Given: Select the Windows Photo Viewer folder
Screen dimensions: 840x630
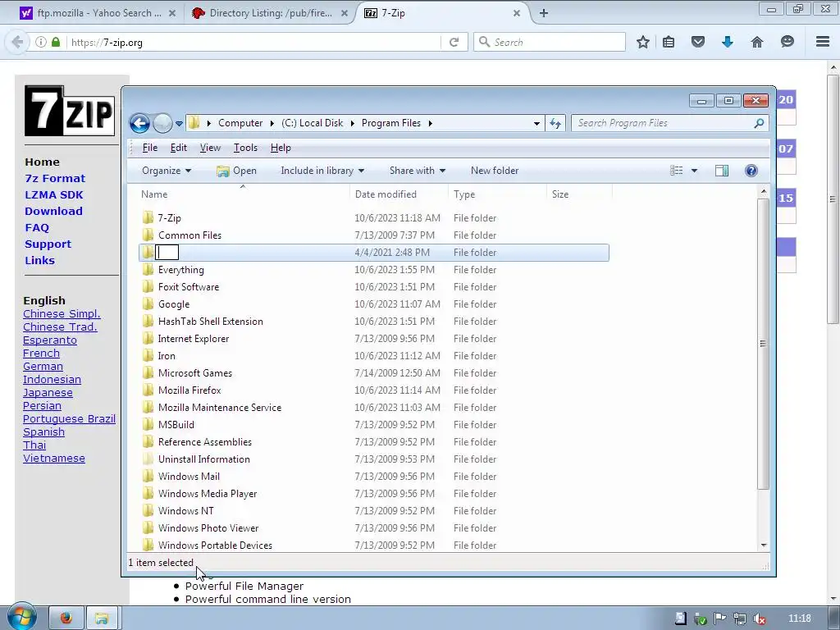Looking at the screenshot, I should (x=208, y=527).
